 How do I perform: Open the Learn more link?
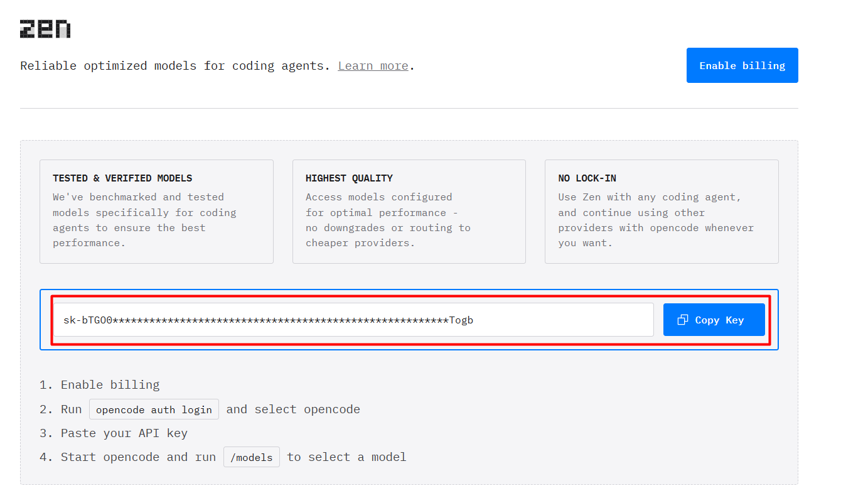[373, 66]
